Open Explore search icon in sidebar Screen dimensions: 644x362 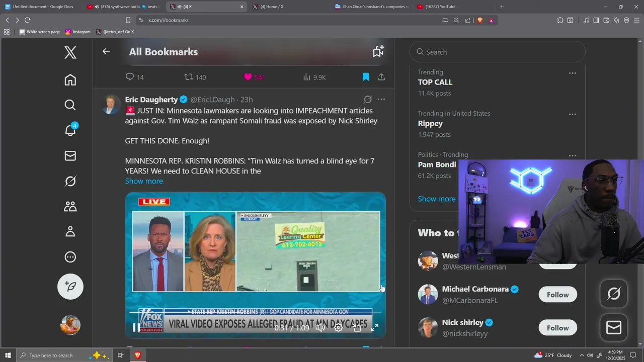pos(70,105)
